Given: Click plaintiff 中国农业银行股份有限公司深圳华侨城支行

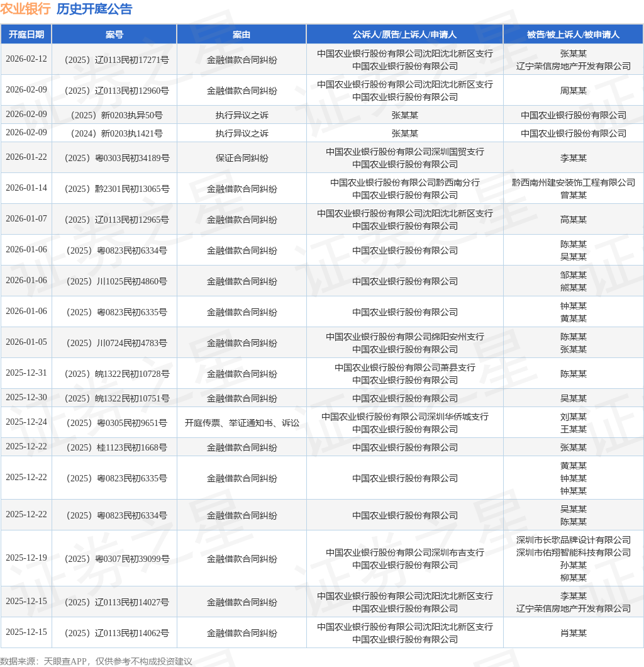Looking at the screenshot, I should (x=404, y=417).
